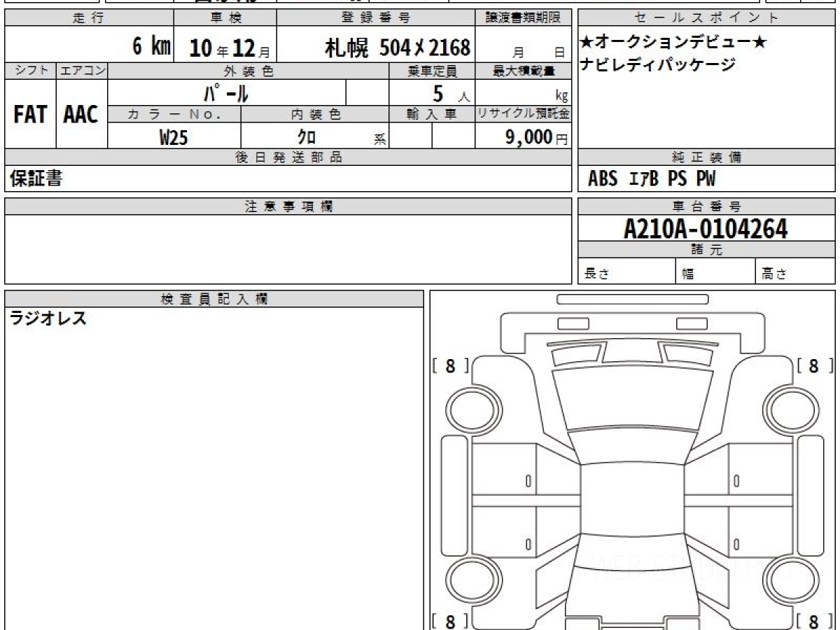
Task: Click the chassis number A210A-0104264
Action: click(706, 229)
